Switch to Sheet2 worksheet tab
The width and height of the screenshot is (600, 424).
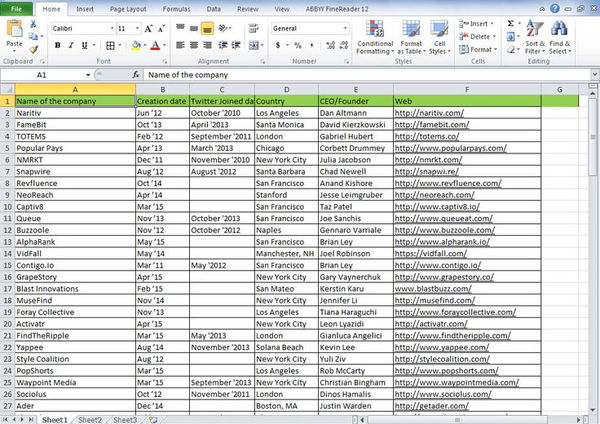[x=90, y=420]
